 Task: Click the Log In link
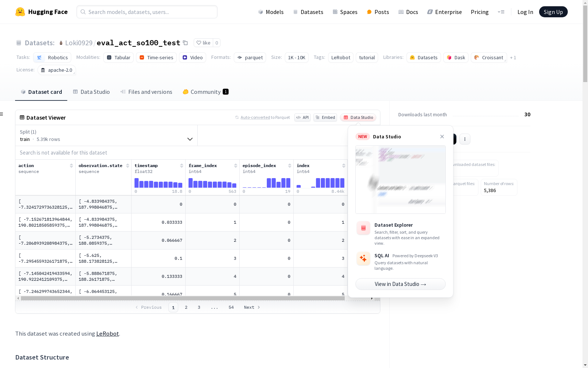click(525, 12)
